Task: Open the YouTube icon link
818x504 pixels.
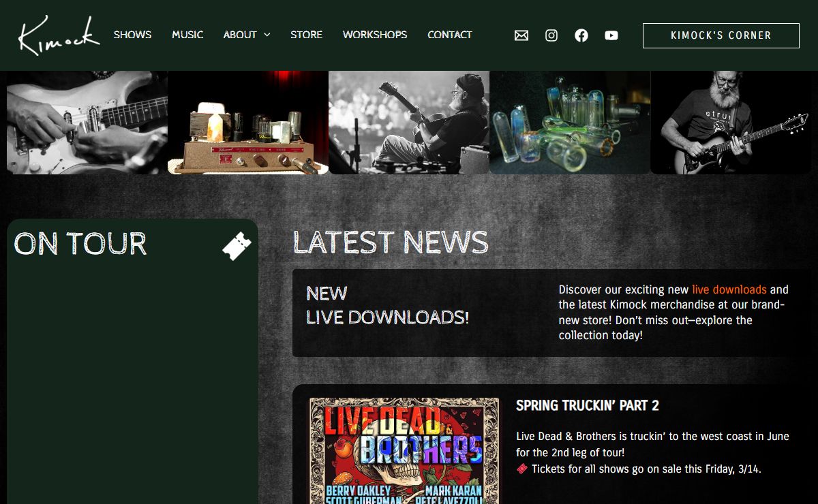Action: 611,35
